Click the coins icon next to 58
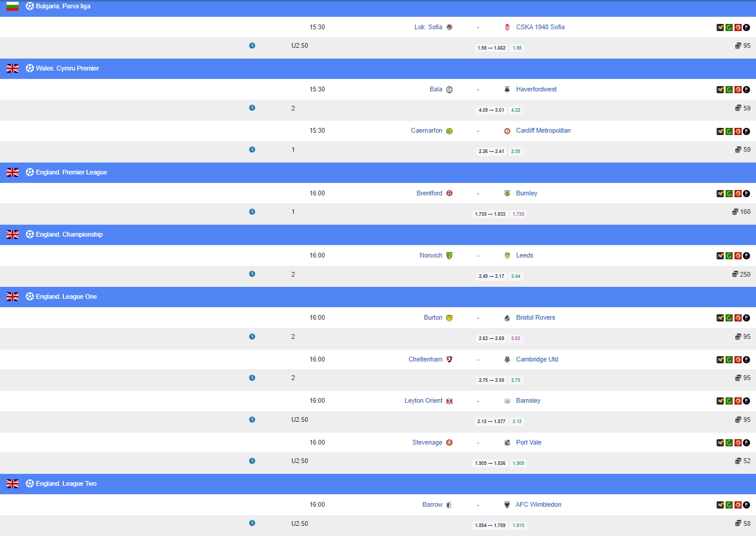Screen dimensions: 756x536 [738, 523]
